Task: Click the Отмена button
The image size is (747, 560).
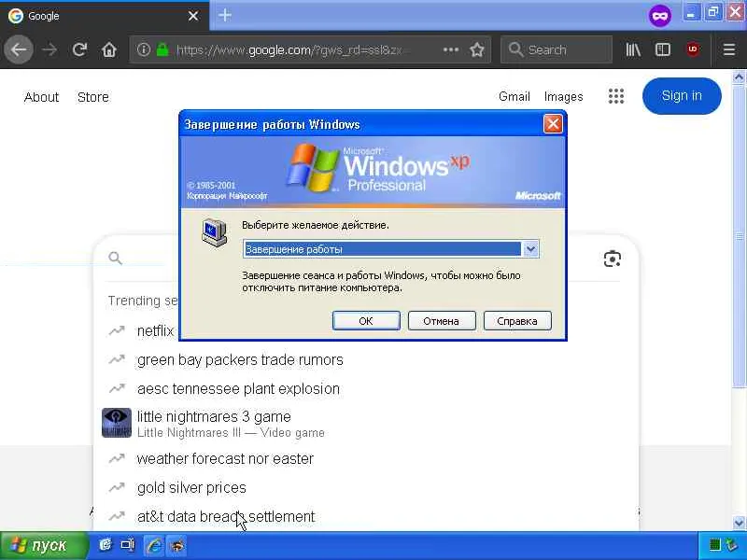Action: (441, 320)
